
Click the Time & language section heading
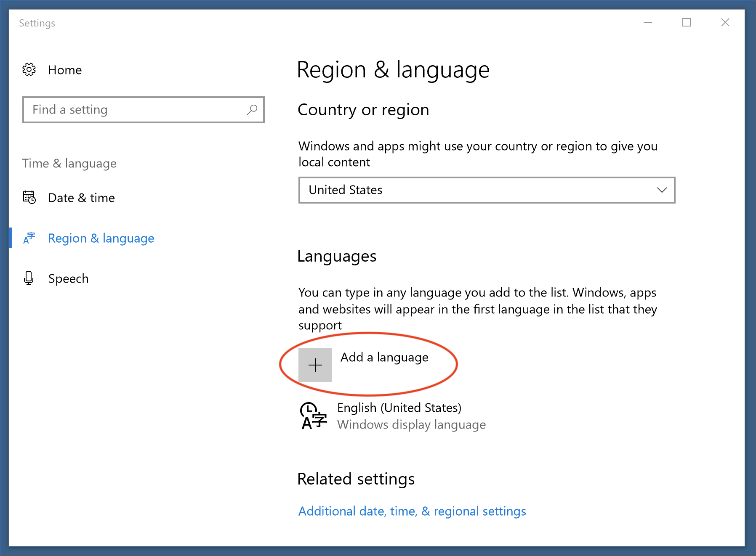[x=69, y=164]
